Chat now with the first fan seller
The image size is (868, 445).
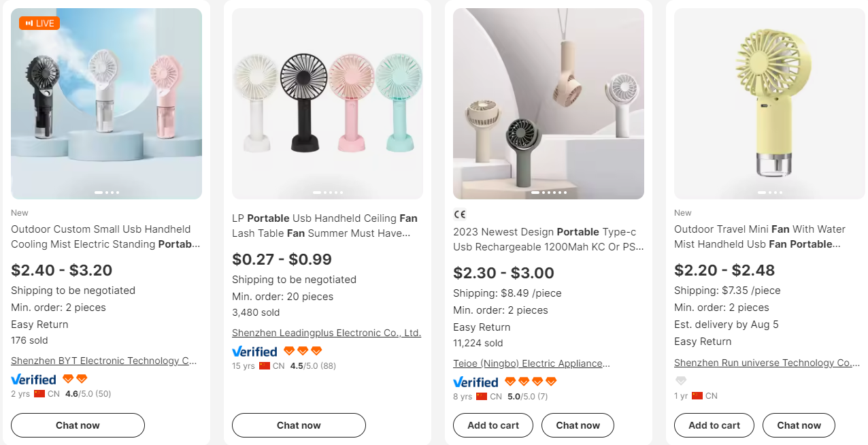78,425
